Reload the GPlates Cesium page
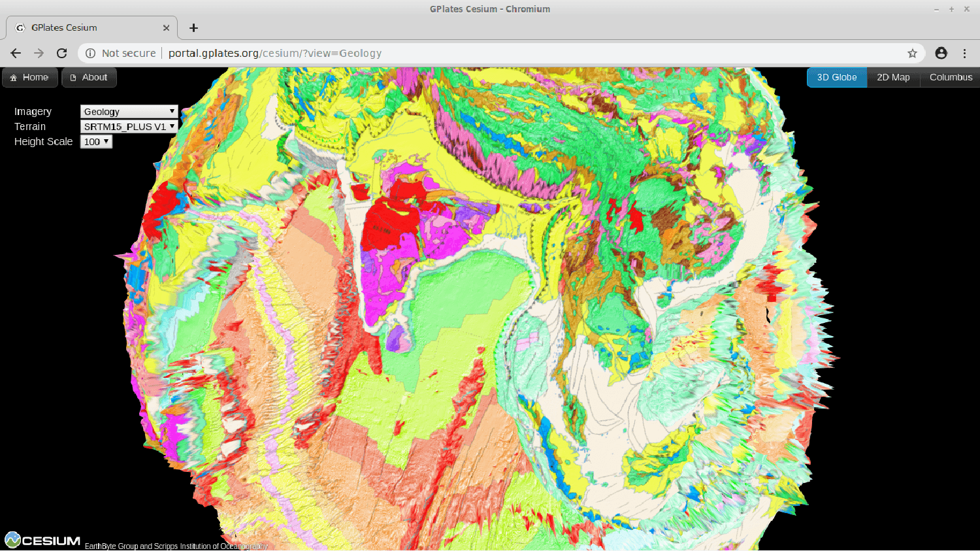This screenshot has width=980, height=551. tap(61, 53)
